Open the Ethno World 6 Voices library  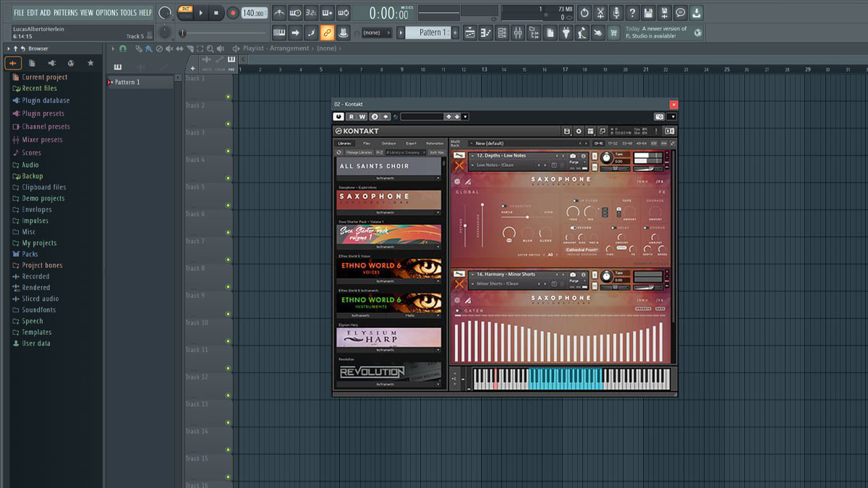point(389,269)
